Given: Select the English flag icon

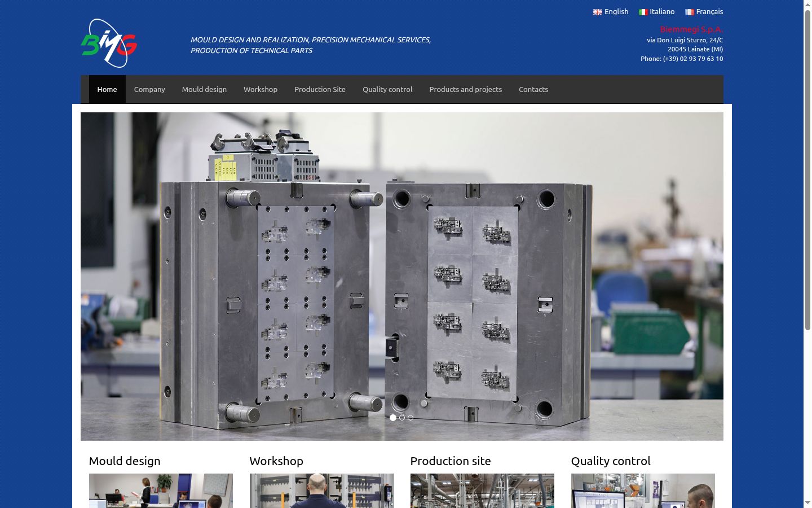Looking at the screenshot, I should [x=598, y=12].
